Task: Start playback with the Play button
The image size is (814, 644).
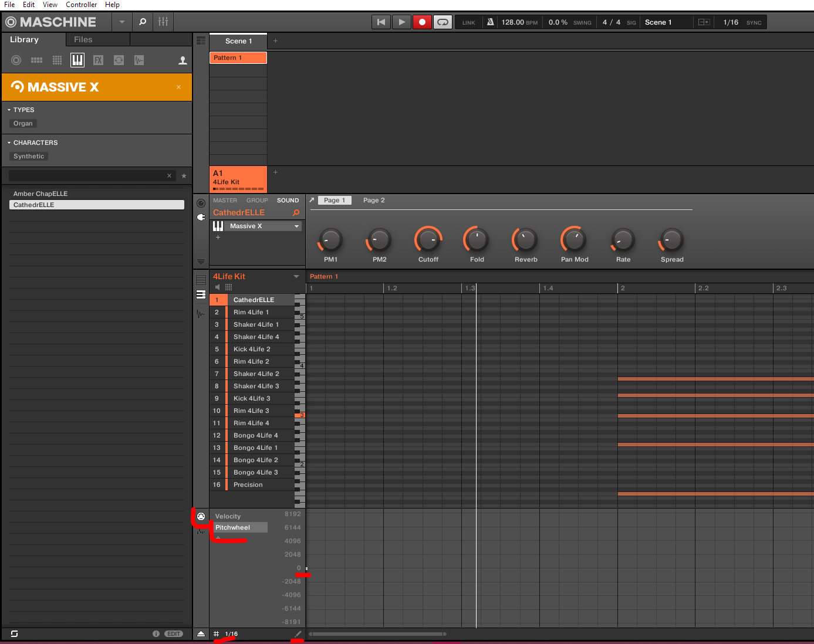Action: (x=401, y=22)
